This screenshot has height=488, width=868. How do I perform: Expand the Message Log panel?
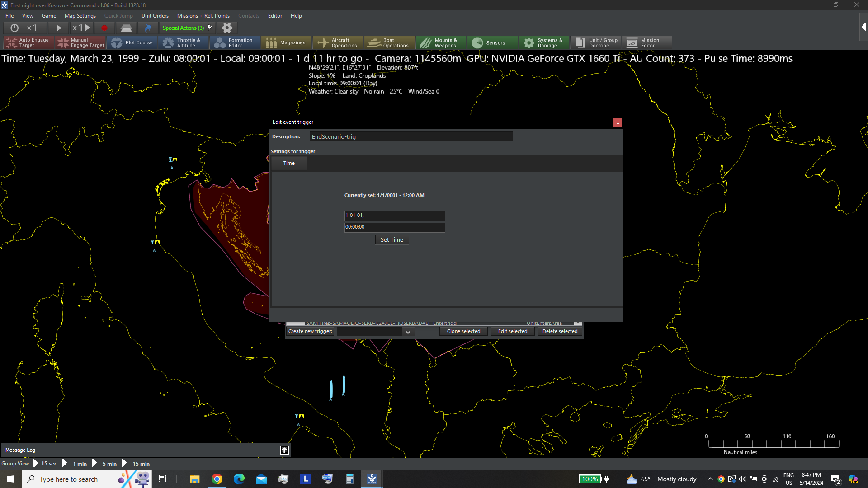pyautogui.click(x=284, y=450)
